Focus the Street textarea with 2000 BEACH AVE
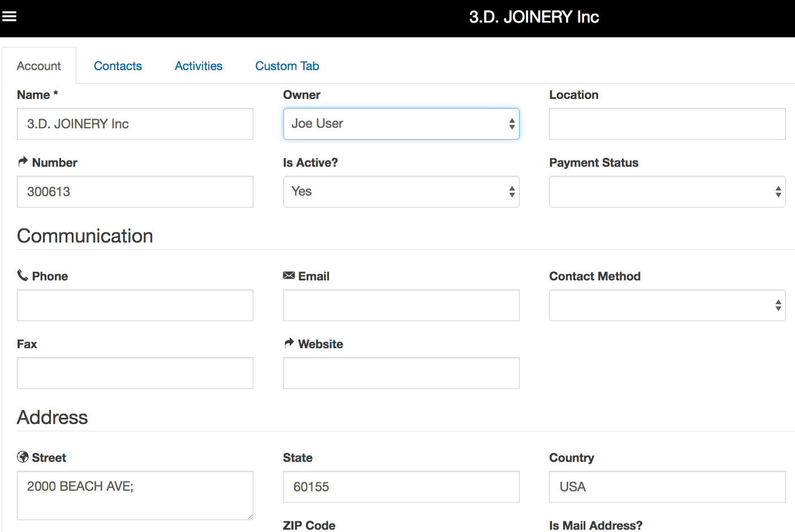795x532 pixels. pos(135,495)
